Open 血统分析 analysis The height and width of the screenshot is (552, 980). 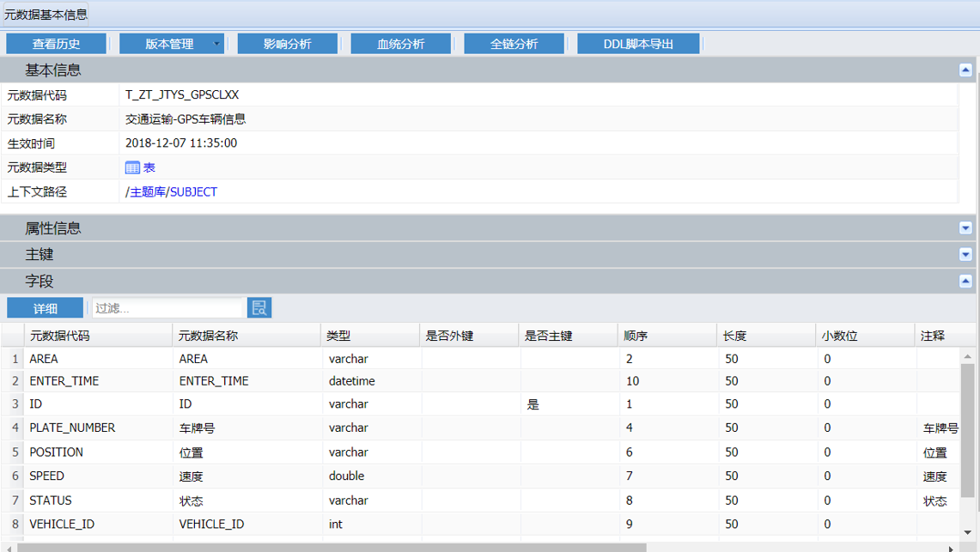pos(401,44)
